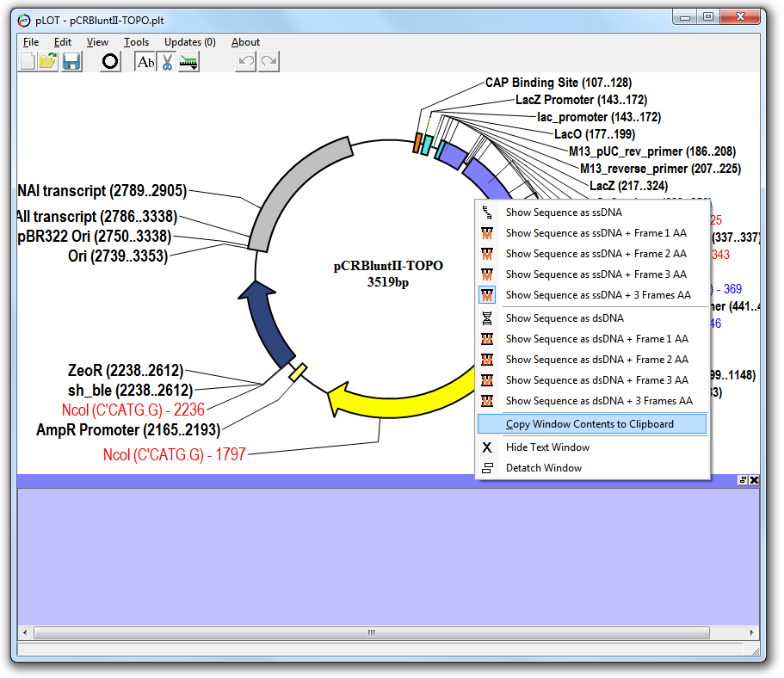784x678 pixels.
Task: Click the Detatch Window menu icon
Action: (487, 468)
